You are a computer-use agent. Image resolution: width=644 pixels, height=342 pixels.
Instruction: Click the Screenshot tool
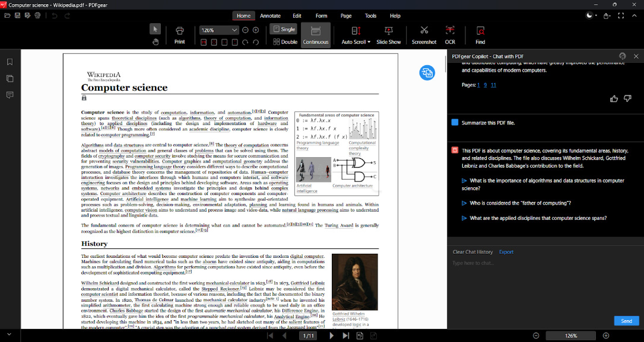coord(424,35)
